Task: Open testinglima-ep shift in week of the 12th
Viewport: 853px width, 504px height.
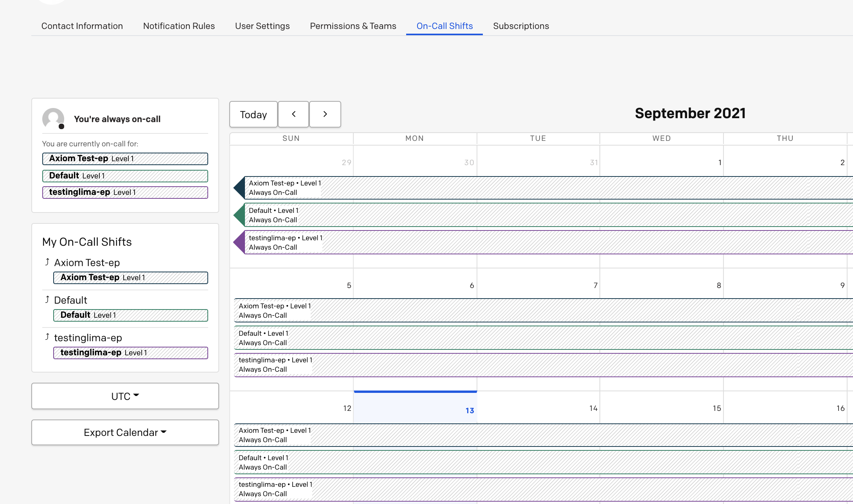Action: 544,489
